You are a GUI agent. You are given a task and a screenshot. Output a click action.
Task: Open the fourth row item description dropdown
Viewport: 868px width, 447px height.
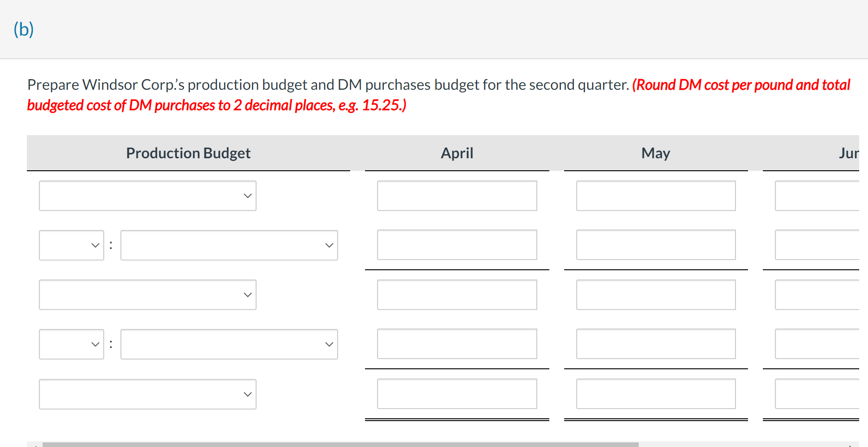tap(229, 344)
